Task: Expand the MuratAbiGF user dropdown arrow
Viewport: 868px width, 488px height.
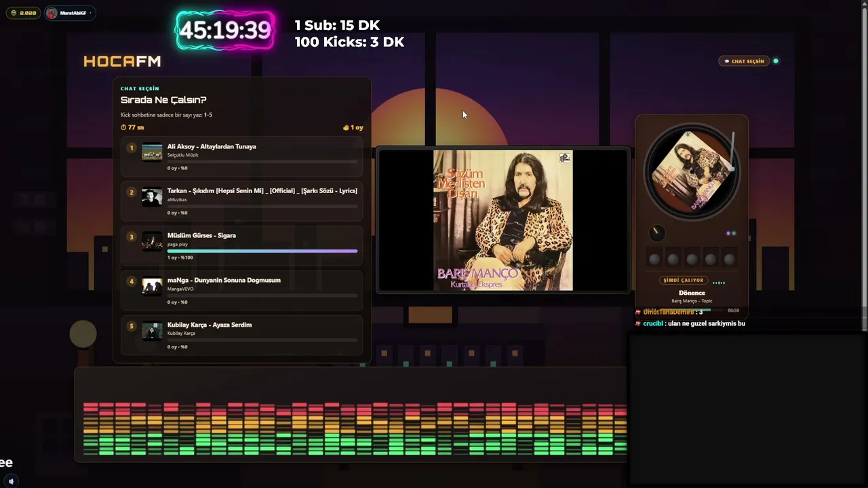Action: coord(90,13)
